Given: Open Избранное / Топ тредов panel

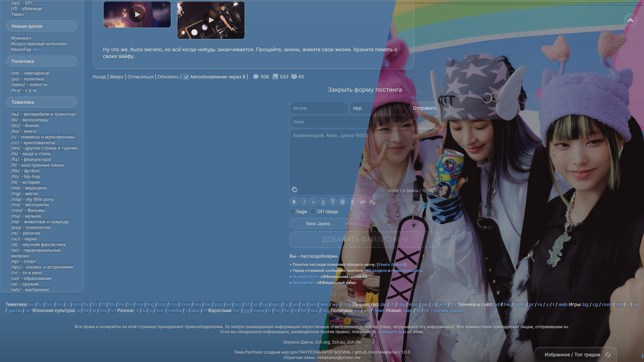Looking at the screenshot, I should [x=572, y=355].
